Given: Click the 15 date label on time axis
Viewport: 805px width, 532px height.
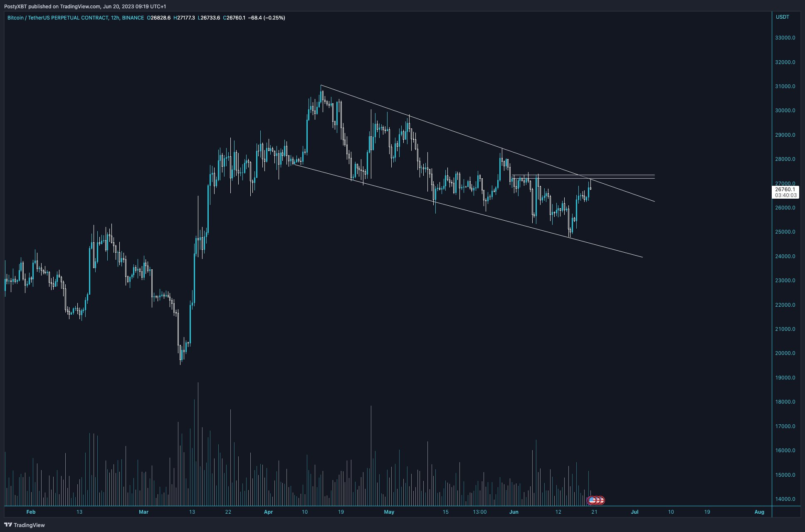Looking at the screenshot, I should point(446,512).
